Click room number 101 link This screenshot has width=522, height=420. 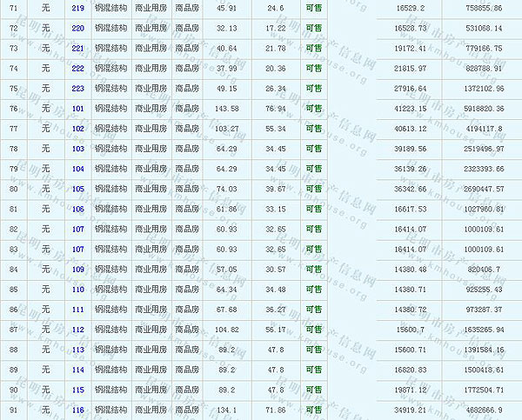(x=78, y=108)
